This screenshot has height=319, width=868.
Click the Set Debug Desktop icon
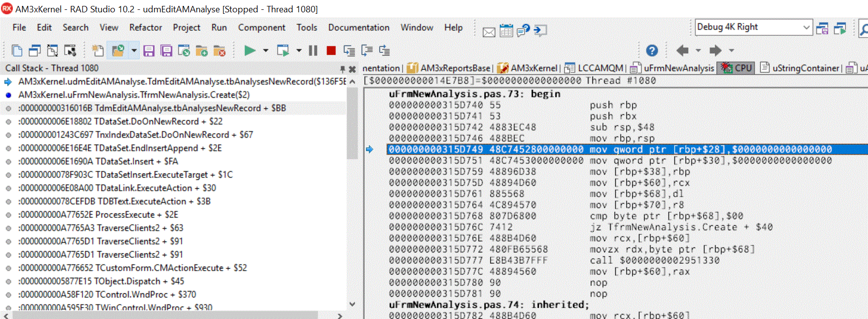(x=840, y=28)
